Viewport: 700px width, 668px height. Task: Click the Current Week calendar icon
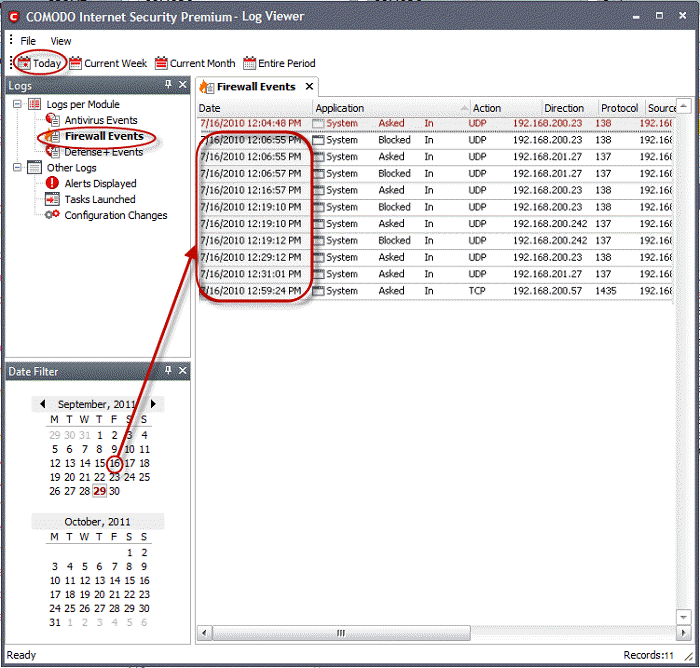75,63
